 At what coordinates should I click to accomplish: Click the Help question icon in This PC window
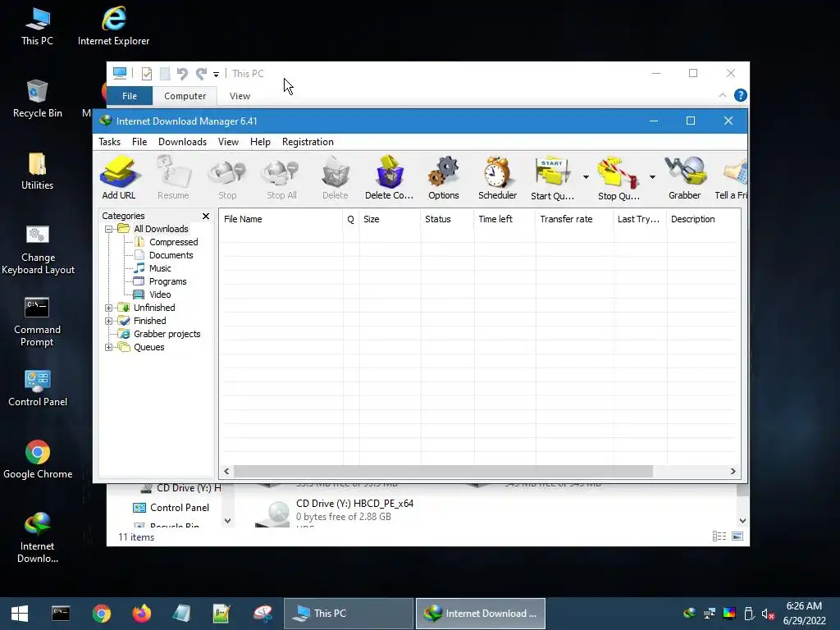click(741, 95)
